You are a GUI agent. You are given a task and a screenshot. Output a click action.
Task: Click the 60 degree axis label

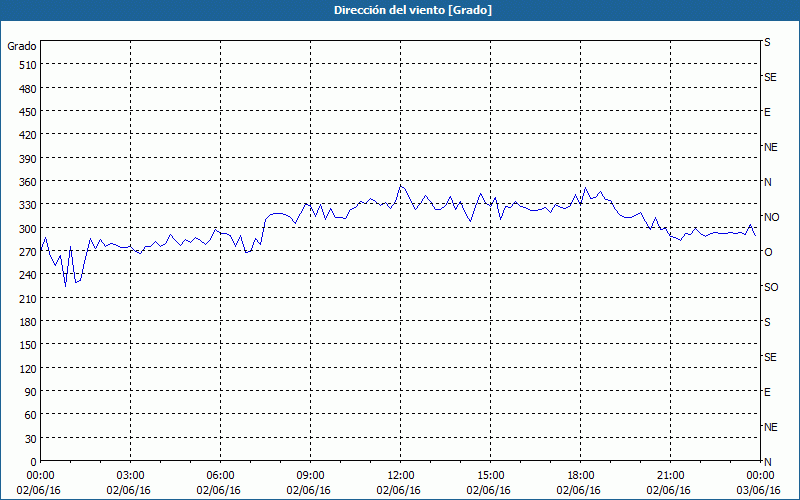(x=31, y=415)
